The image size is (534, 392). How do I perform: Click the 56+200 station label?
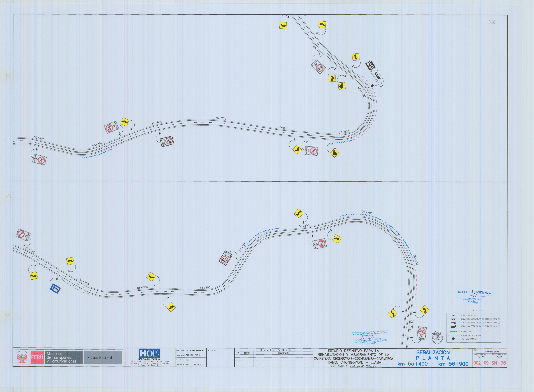(84, 282)
